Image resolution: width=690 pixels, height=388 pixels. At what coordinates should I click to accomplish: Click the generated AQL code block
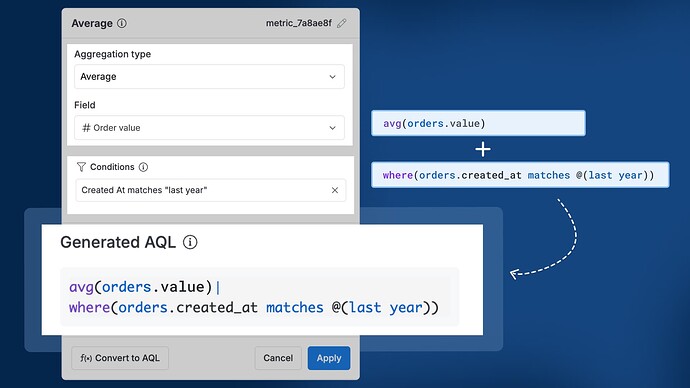260,297
